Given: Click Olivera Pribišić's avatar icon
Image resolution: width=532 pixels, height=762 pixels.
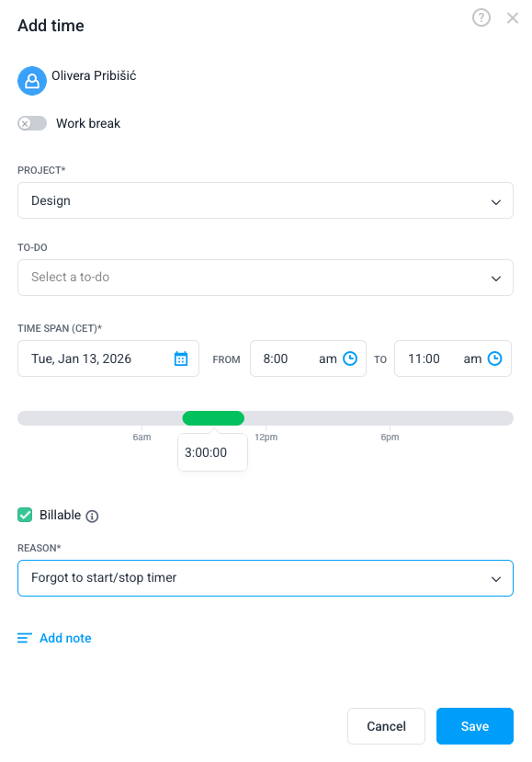Looking at the screenshot, I should point(31,81).
